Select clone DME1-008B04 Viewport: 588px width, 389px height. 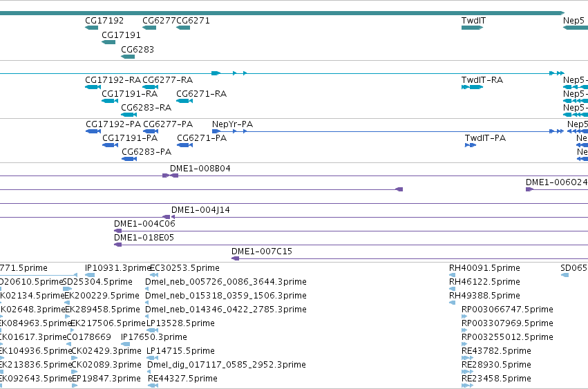pyautogui.click(x=200, y=169)
